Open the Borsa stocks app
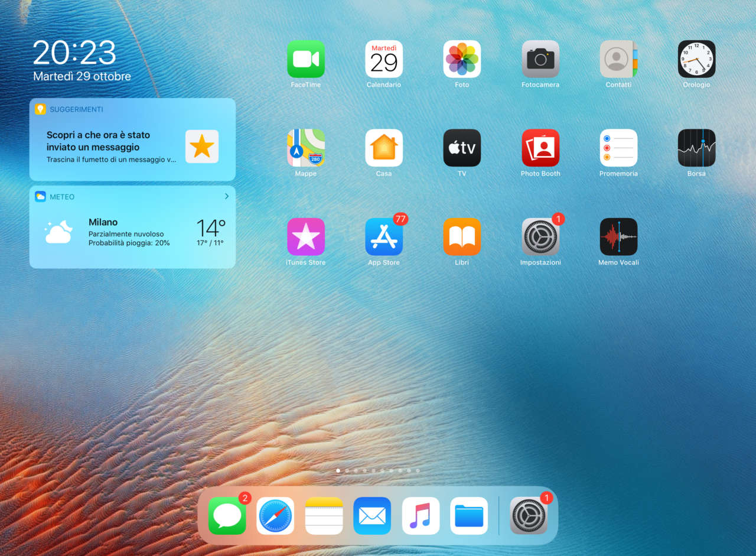 click(x=696, y=148)
